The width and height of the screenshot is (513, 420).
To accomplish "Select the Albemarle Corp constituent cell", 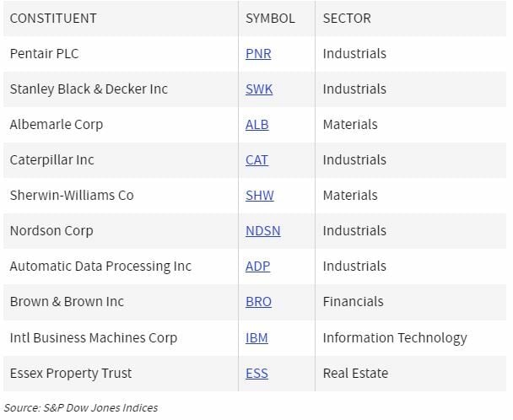I will (x=57, y=125).
